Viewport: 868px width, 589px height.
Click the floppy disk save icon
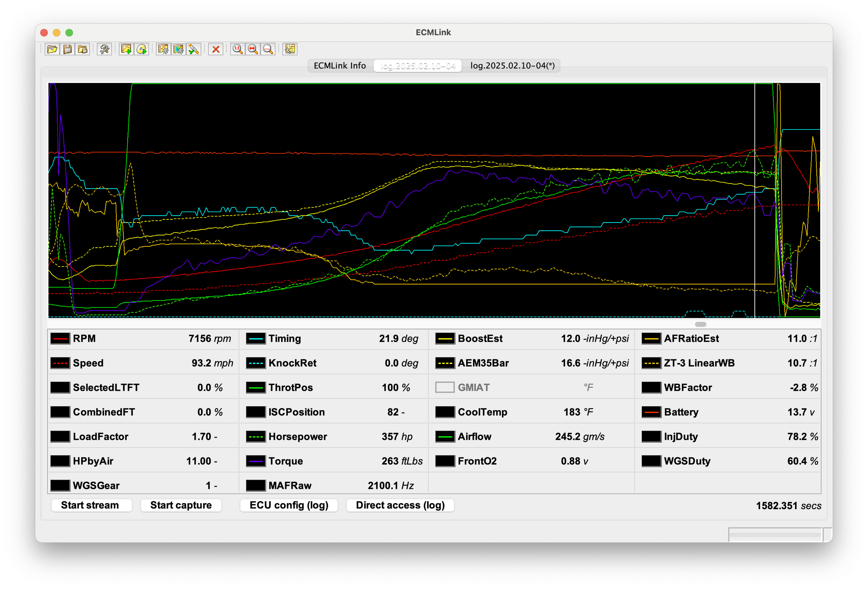(x=68, y=49)
